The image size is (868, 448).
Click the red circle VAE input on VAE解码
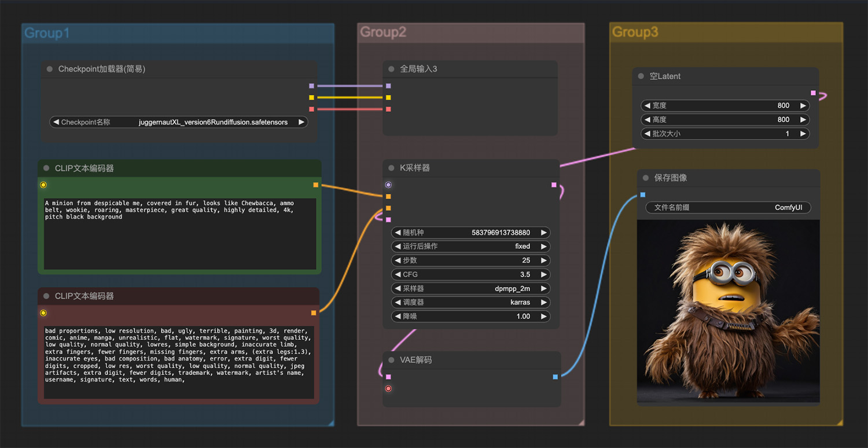[x=388, y=388]
